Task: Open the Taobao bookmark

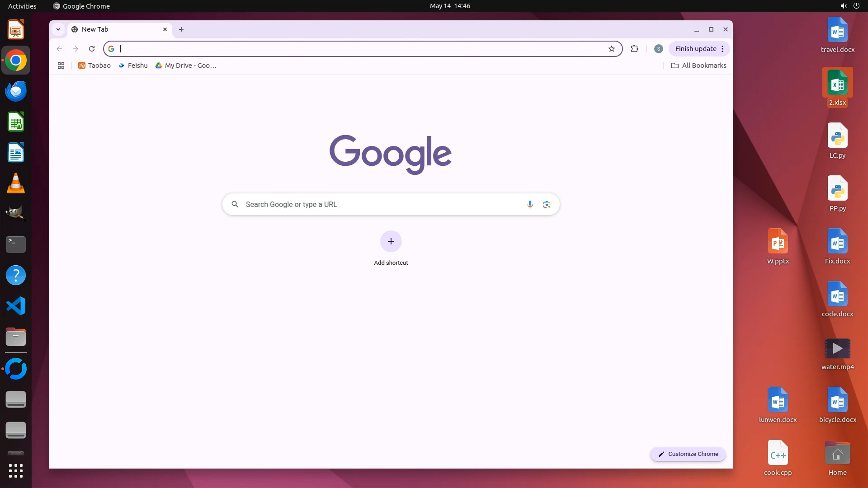Action: tap(94, 66)
